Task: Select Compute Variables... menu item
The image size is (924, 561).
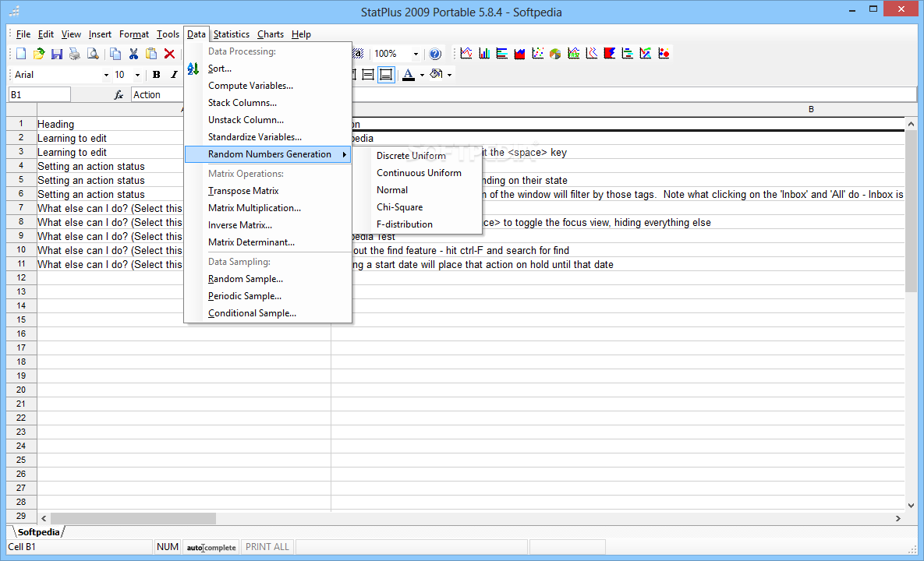Action: (x=268, y=86)
